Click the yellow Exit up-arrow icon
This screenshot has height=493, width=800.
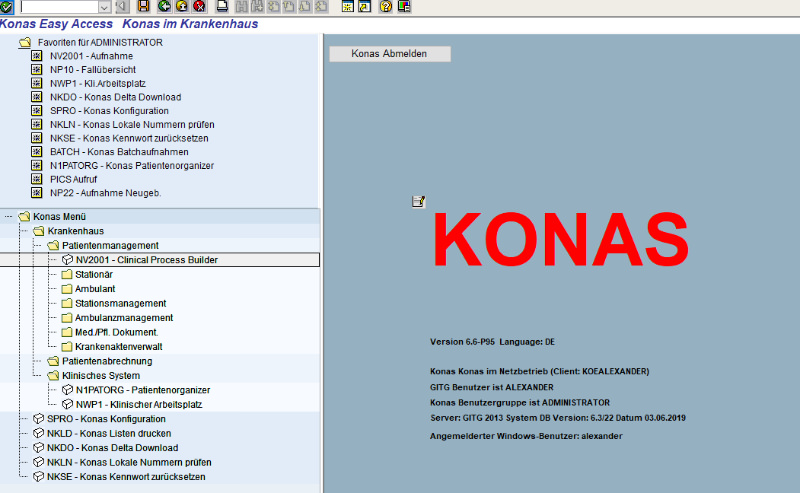pyautogui.click(x=182, y=6)
